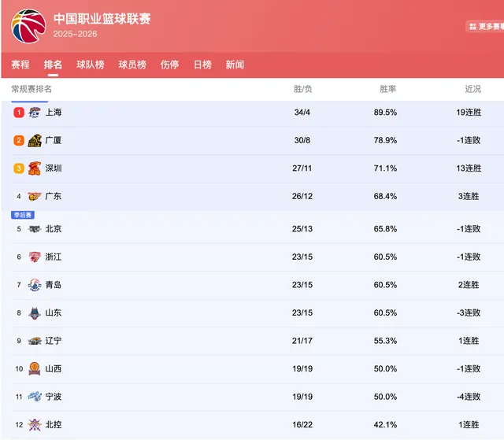This screenshot has height=440, width=504.
Task: Click the 山东 team logo
Action: click(x=35, y=312)
